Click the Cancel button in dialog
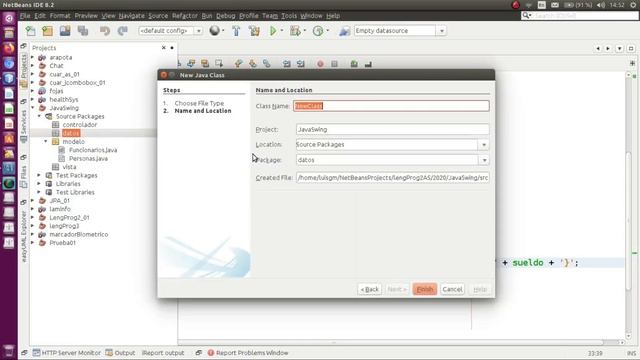The image size is (640, 360). pos(452,289)
